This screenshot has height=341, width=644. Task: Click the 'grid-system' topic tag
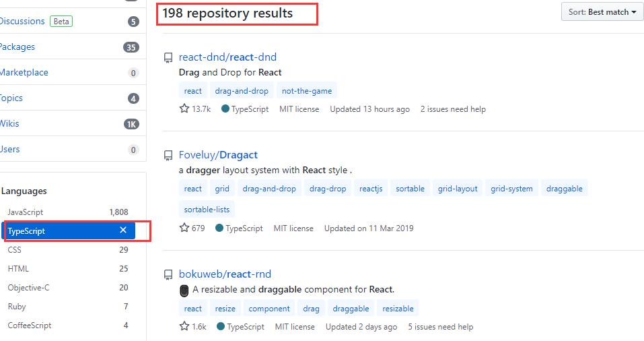[511, 189]
